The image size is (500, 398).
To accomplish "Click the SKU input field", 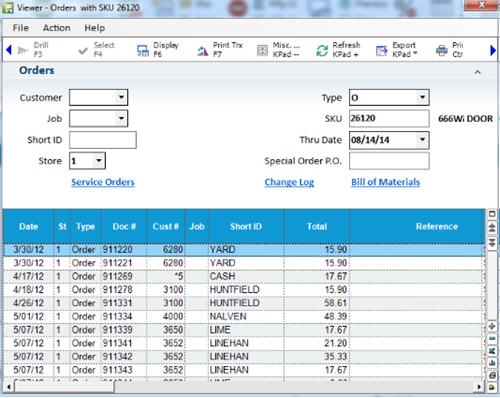I will tap(389, 118).
